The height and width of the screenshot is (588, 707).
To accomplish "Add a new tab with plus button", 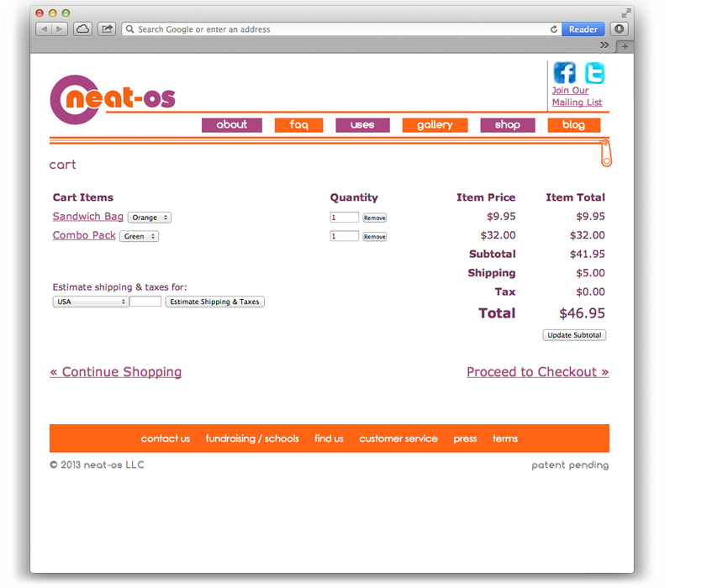I will 625,46.
